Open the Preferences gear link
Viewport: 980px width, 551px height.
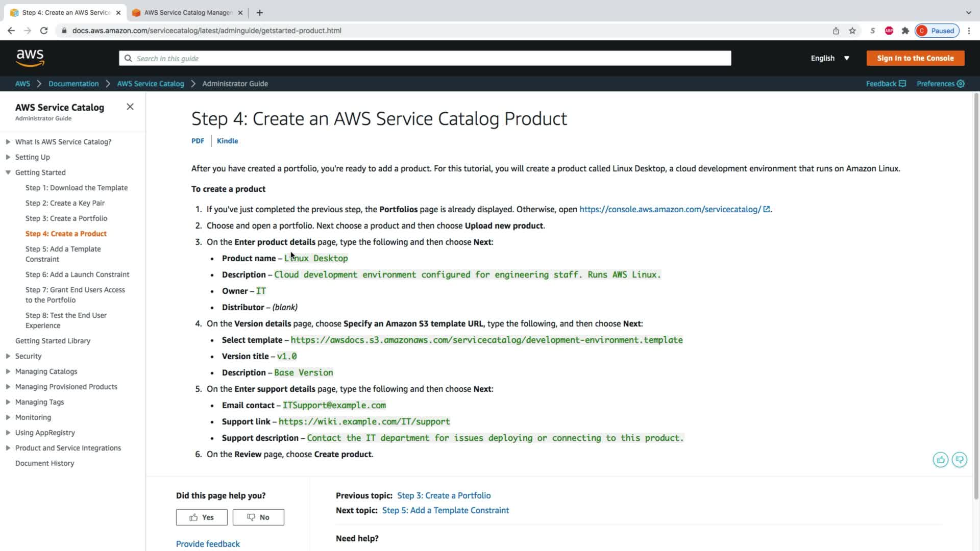[940, 84]
